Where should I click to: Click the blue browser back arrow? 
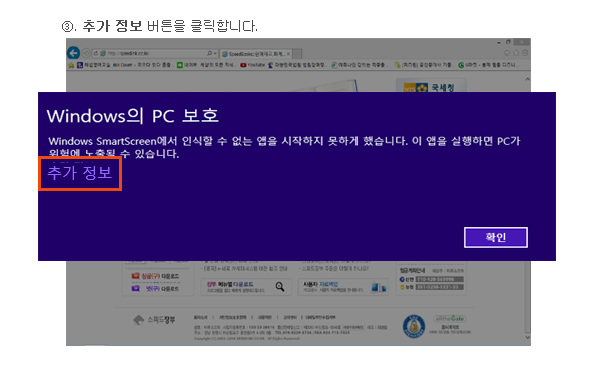73,53
